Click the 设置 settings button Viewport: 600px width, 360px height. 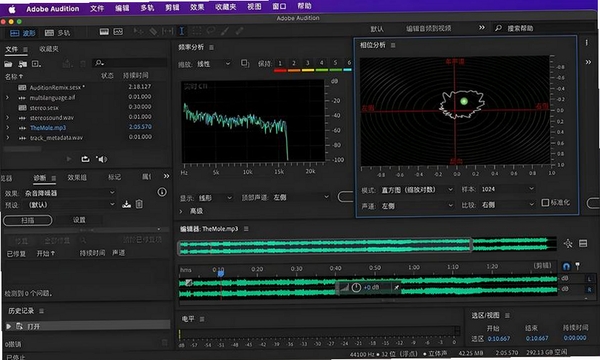point(79,220)
